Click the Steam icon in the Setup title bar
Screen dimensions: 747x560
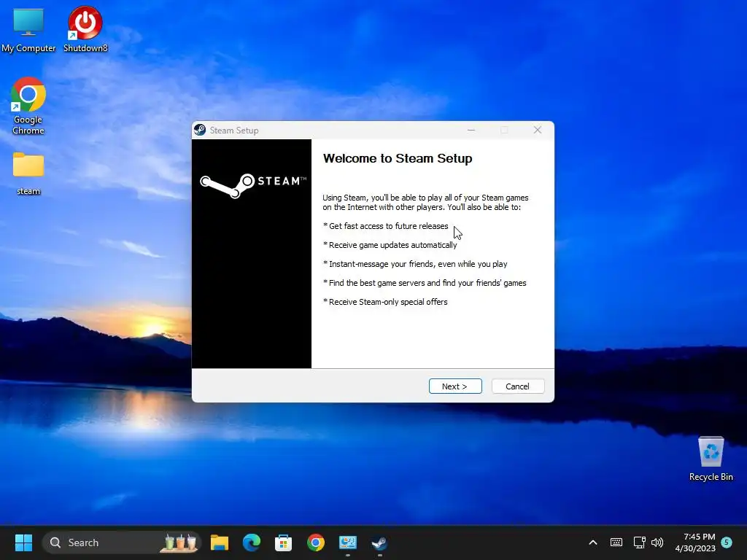click(200, 130)
